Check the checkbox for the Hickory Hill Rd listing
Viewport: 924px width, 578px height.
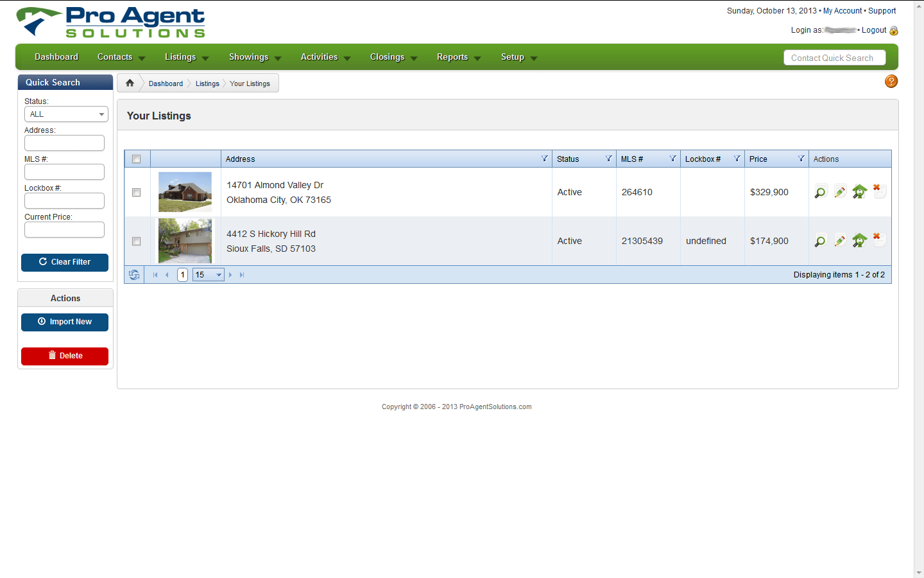(136, 241)
